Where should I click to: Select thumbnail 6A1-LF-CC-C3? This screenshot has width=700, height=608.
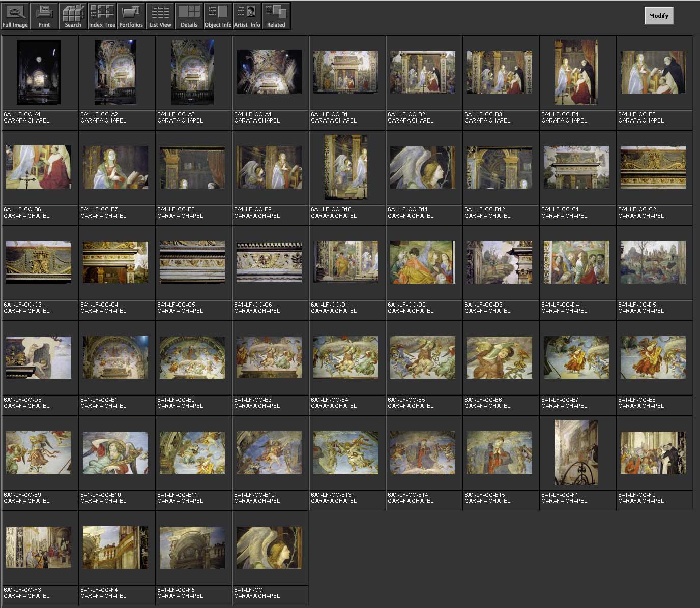pos(39,262)
